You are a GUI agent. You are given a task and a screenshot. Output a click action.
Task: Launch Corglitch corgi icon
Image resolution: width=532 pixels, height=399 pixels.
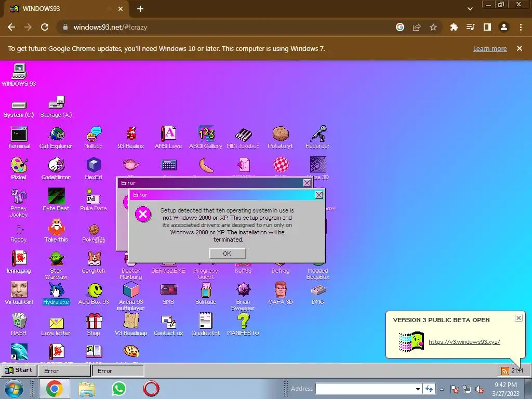[x=94, y=262]
